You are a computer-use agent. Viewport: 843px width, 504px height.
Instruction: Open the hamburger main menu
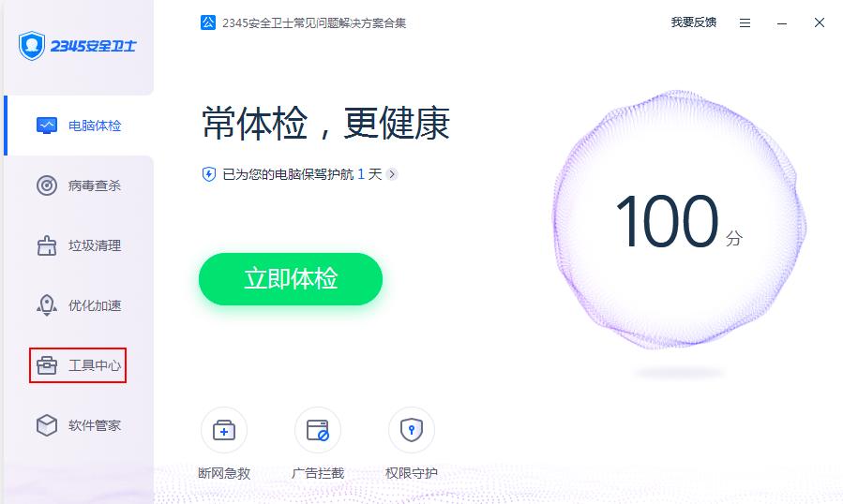point(745,23)
